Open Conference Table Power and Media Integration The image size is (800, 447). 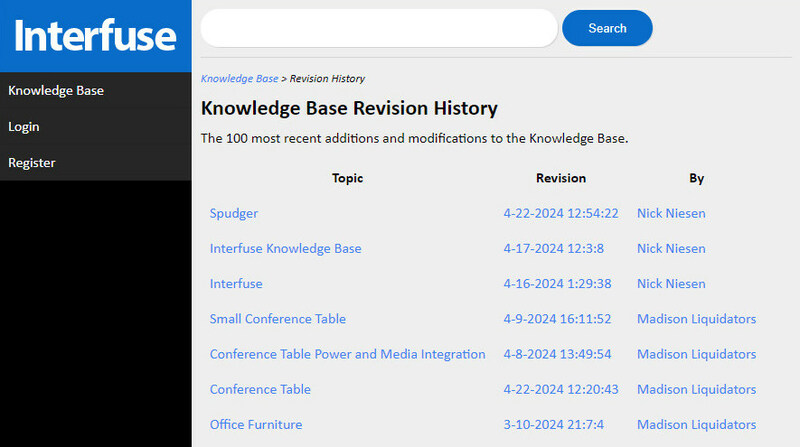point(347,354)
